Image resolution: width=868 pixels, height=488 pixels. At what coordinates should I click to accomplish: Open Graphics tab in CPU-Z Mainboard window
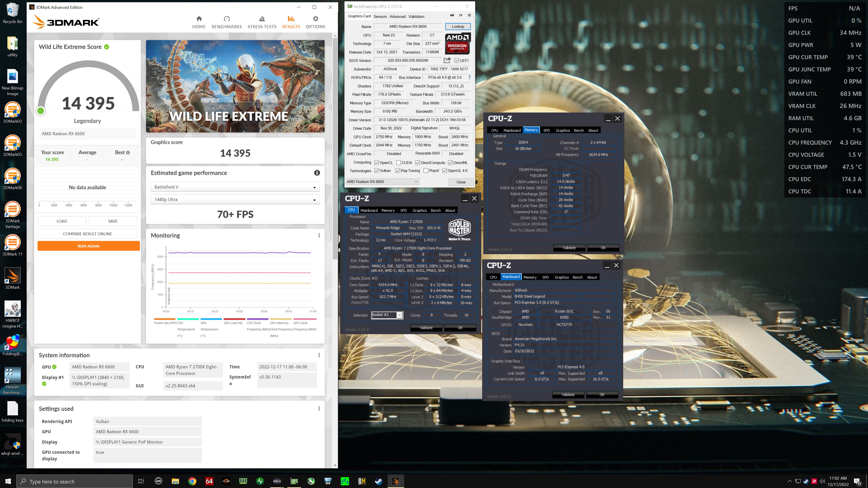coord(561,277)
